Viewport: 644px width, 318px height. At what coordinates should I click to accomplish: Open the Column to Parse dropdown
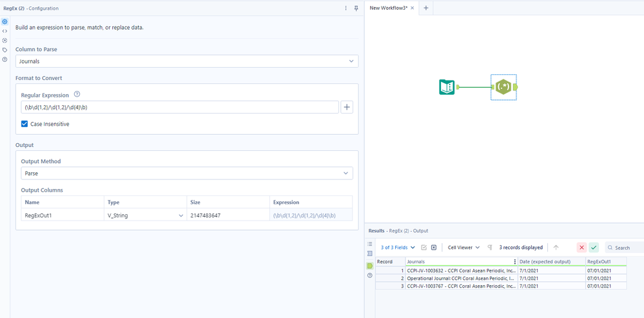(187, 61)
